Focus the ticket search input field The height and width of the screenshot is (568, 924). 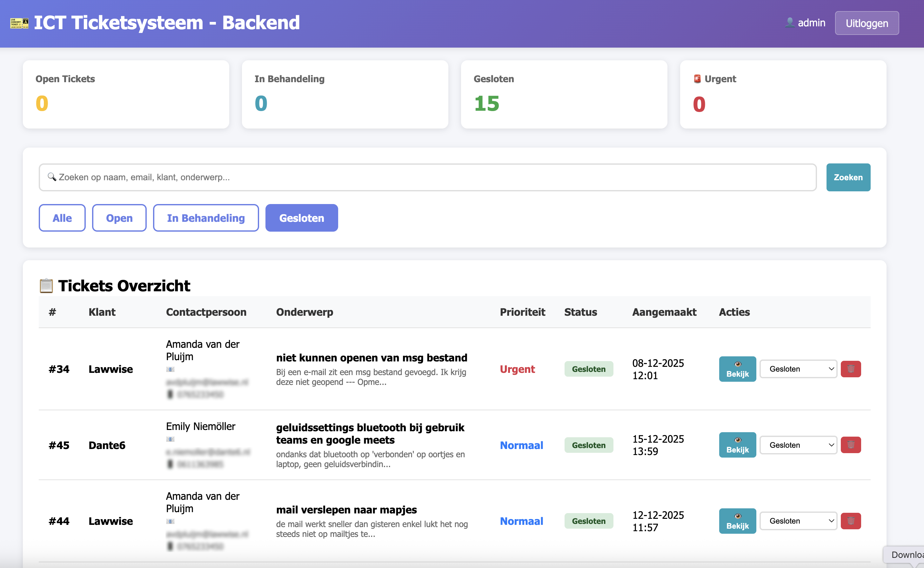(427, 177)
